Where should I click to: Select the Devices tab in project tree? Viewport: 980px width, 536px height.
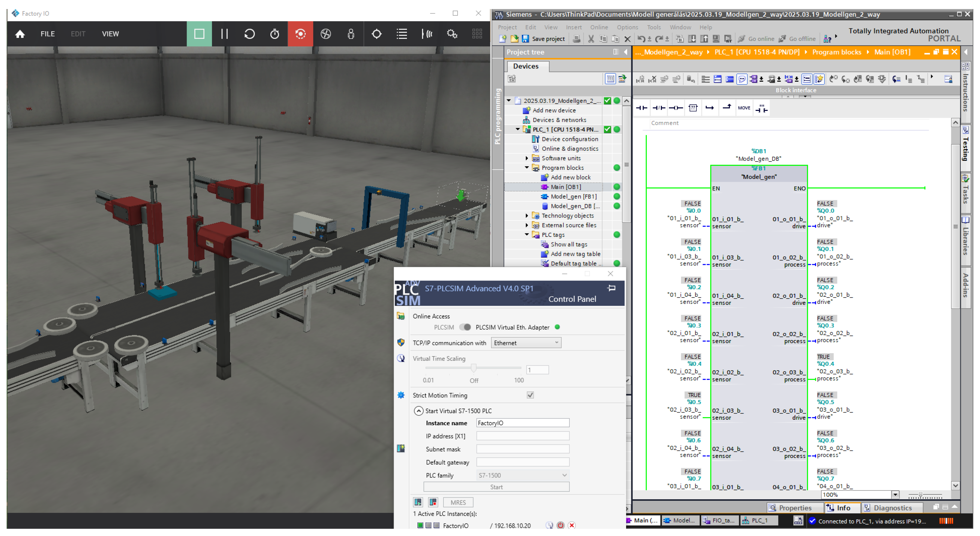tap(528, 66)
